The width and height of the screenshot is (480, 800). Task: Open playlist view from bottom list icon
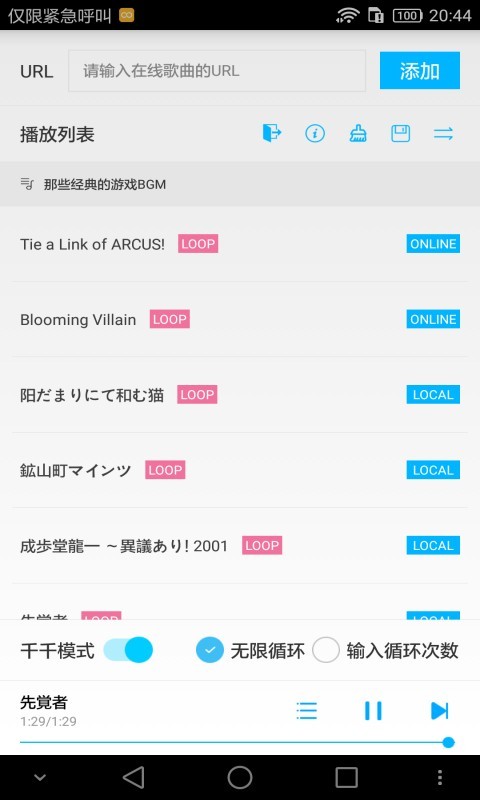tap(307, 710)
